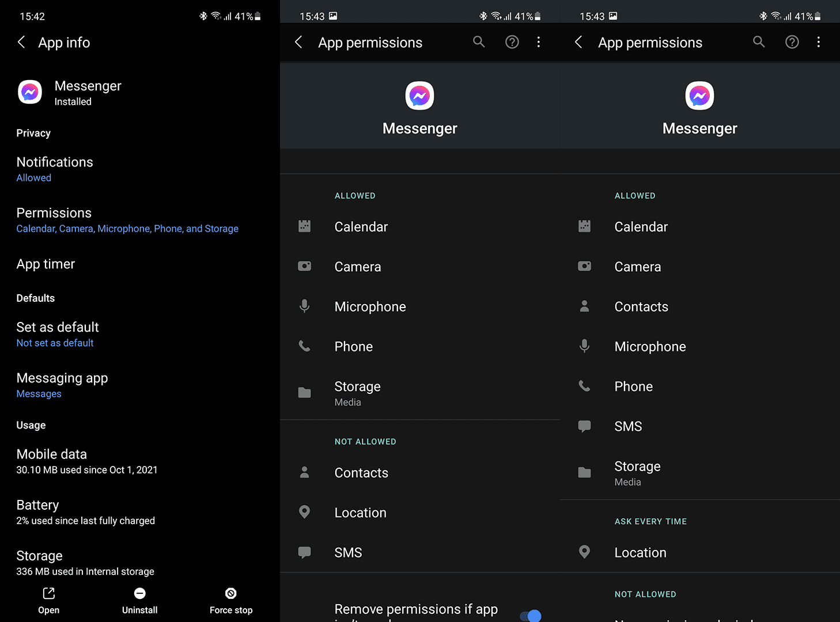Tap microphone icon in middle permissions list
Image resolution: width=840 pixels, height=622 pixels.
(x=305, y=306)
